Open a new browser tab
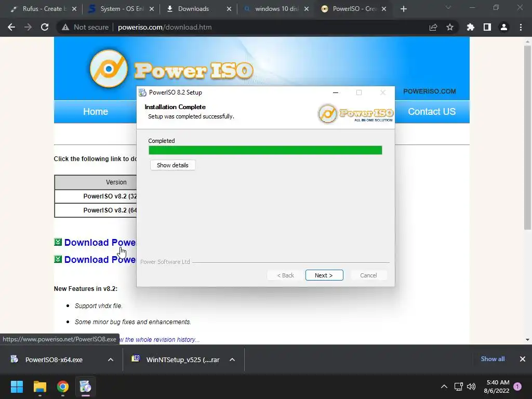Screen dimensions: 532x399 pos(403,9)
